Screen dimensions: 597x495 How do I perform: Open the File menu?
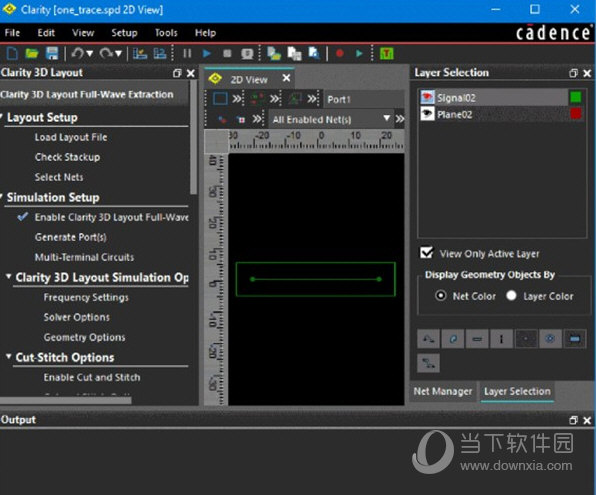click(x=12, y=33)
